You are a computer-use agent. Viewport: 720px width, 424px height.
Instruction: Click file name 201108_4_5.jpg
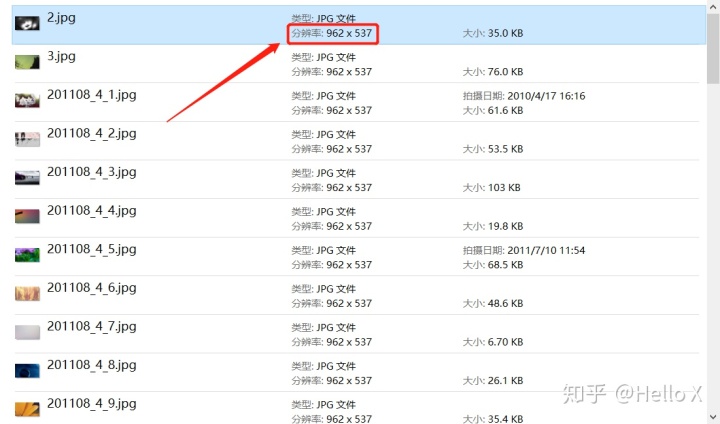tap(91, 249)
